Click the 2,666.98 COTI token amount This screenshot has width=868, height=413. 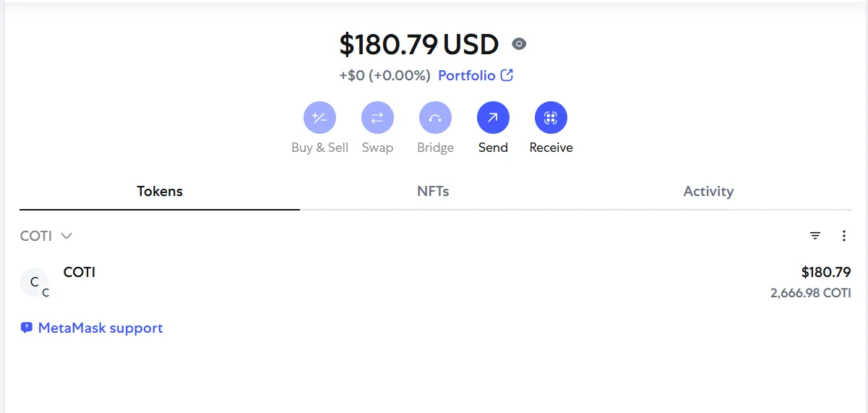810,293
